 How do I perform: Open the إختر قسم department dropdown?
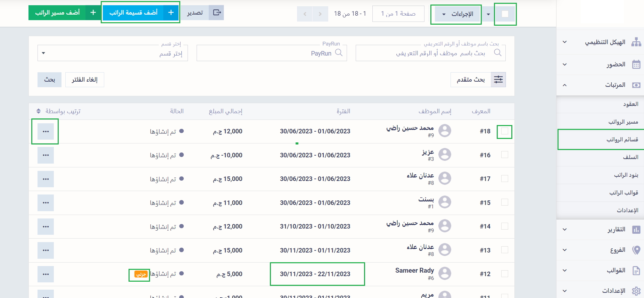(113, 53)
